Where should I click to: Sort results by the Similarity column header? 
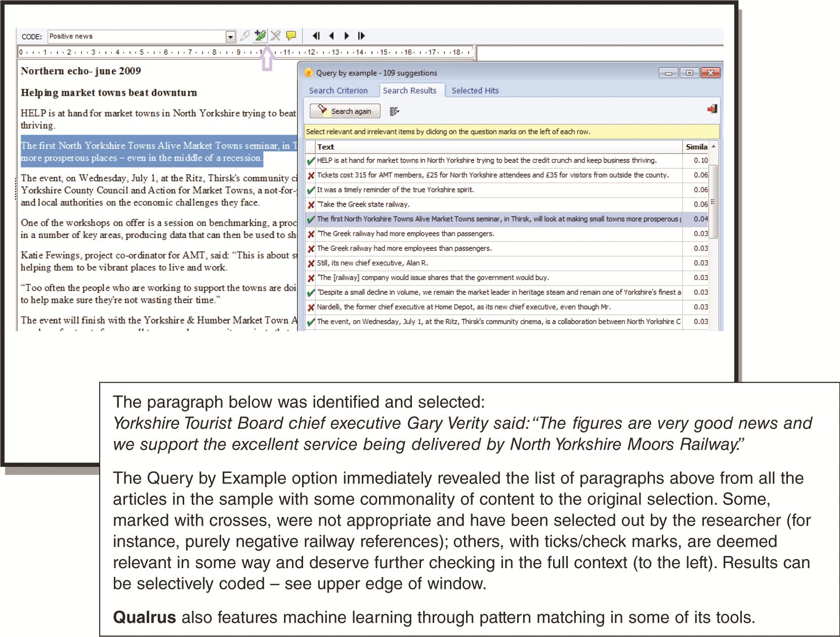click(x=696, y=147)
